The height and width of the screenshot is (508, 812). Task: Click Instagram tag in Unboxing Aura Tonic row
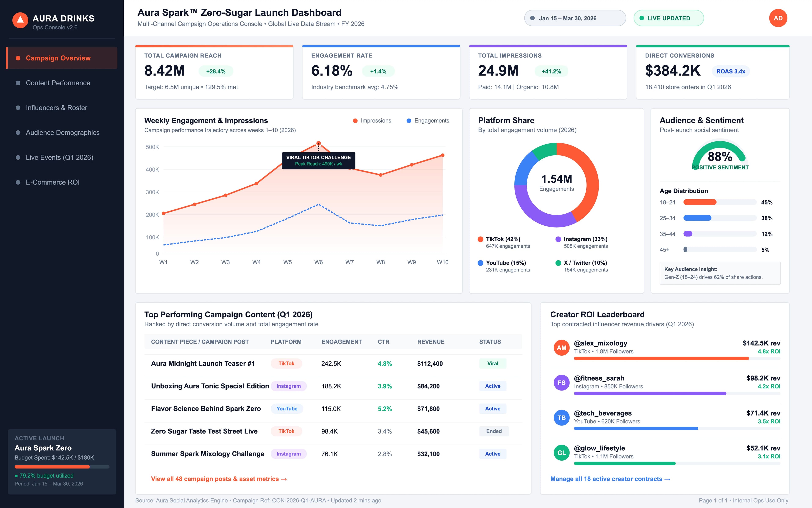tap(289, 386)
